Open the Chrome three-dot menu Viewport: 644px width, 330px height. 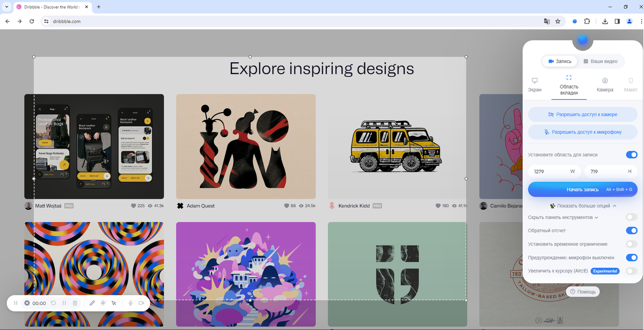coord(641,21)
